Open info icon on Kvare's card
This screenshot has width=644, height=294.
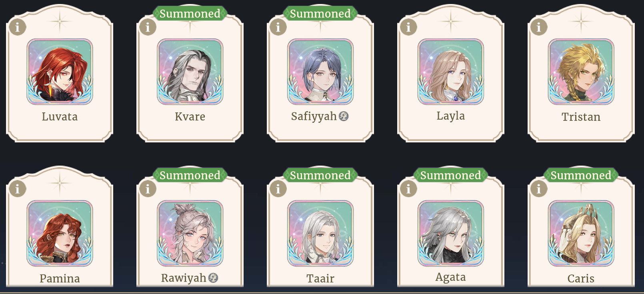(x=148, y=27)
